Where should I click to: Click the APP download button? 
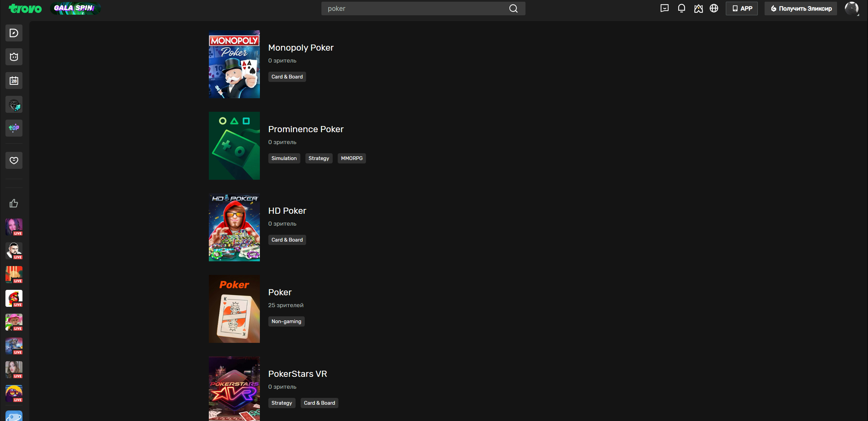click(x=742, y=8)
